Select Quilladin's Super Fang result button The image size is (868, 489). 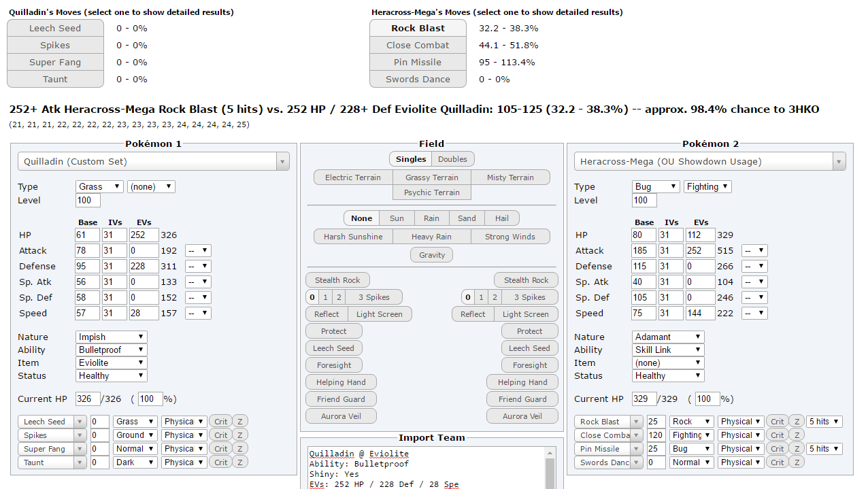point(55,62)
